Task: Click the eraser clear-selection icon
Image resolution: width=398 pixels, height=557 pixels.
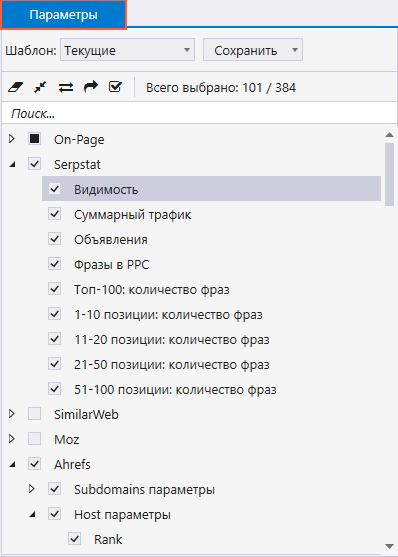Action: pos(15,87)
